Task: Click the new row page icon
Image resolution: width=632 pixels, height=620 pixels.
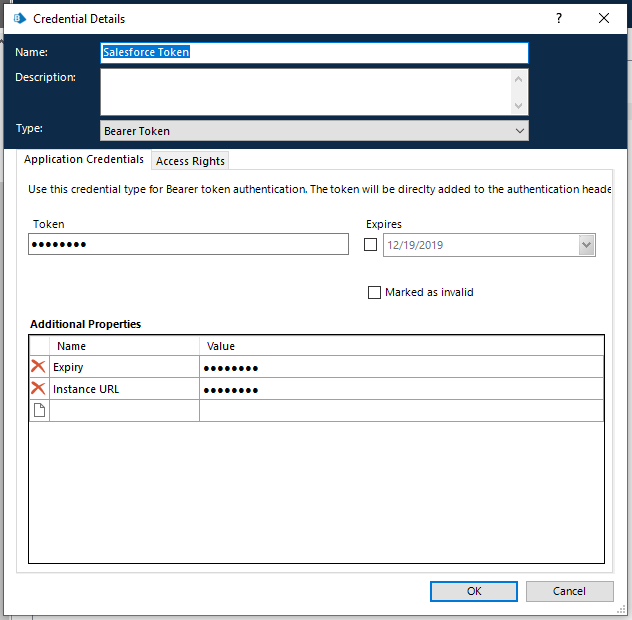Action: click(x=39, y=411)
